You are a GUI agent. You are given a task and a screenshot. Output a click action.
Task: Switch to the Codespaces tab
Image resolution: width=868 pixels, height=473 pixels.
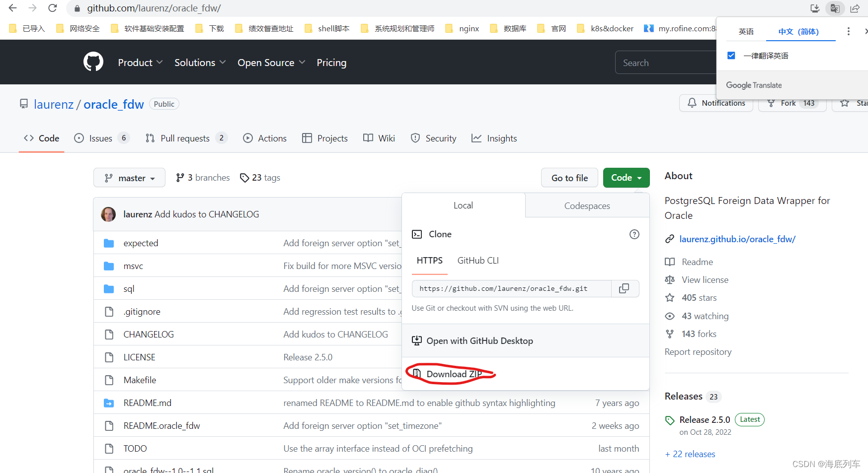point(587,205)
